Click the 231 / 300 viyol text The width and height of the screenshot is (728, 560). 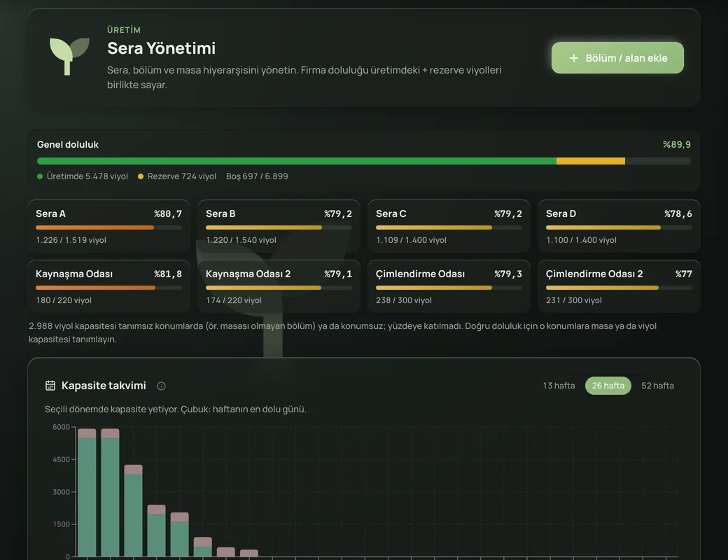(x=574, y=300)
